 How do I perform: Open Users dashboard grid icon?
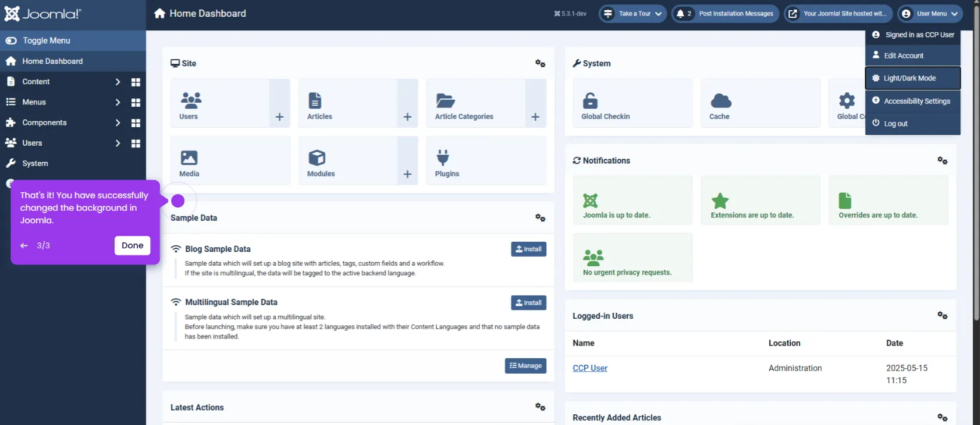coord(135,143)
